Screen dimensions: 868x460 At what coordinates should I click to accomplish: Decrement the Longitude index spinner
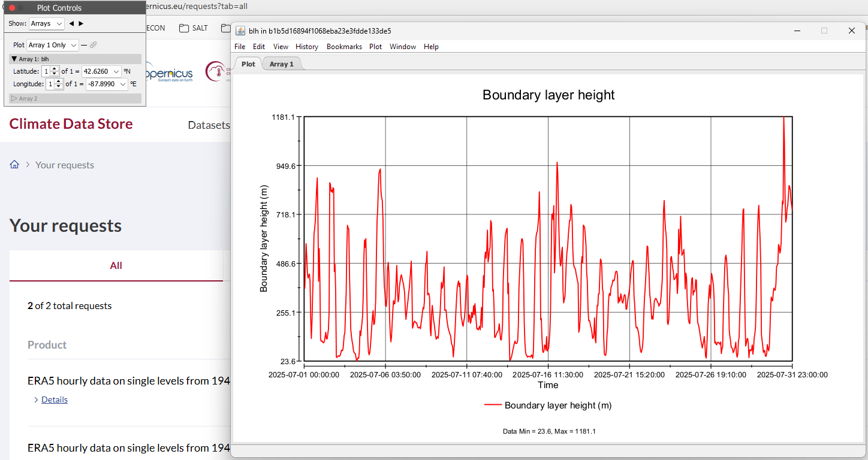tap(58, 87)
